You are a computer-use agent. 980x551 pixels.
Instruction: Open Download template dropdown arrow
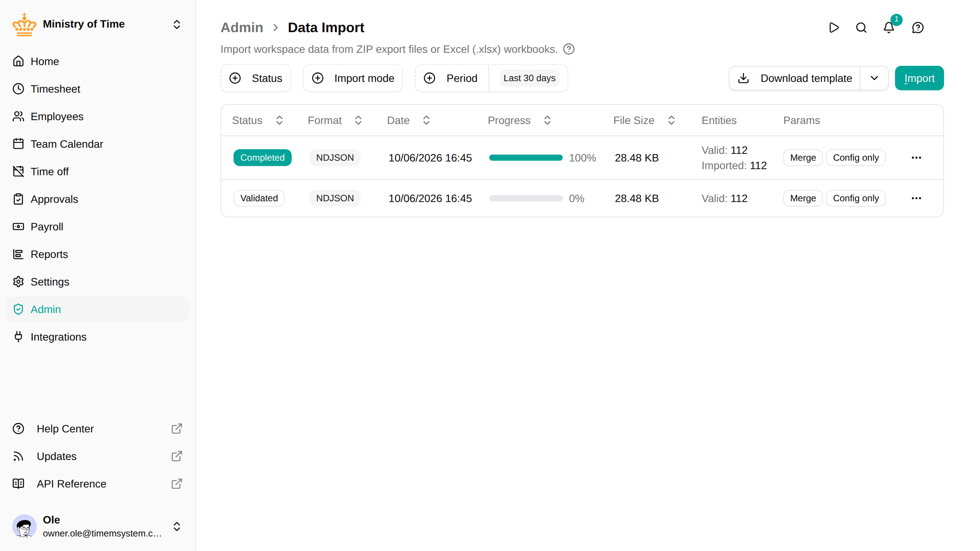point(874,78)
